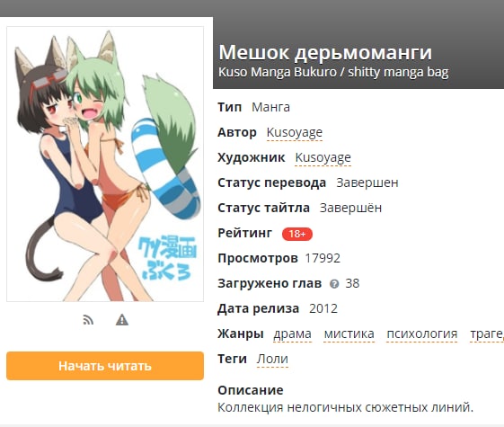Click the red 18+ rating badge
The height and width of the screenshot is (427, 504).
tap(297, 234)
